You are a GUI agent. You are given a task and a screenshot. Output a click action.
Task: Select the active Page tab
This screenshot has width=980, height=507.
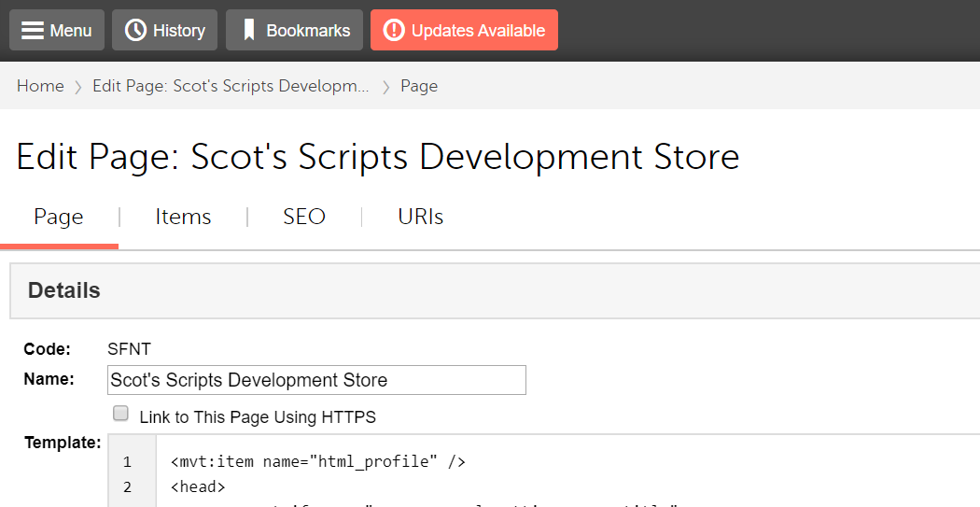tap(59, 217)
